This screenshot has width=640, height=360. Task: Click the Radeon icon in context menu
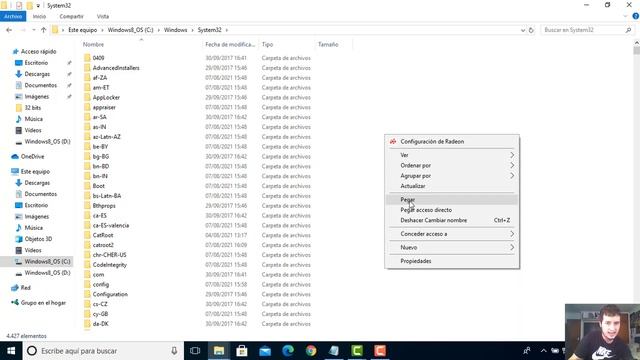393,141
